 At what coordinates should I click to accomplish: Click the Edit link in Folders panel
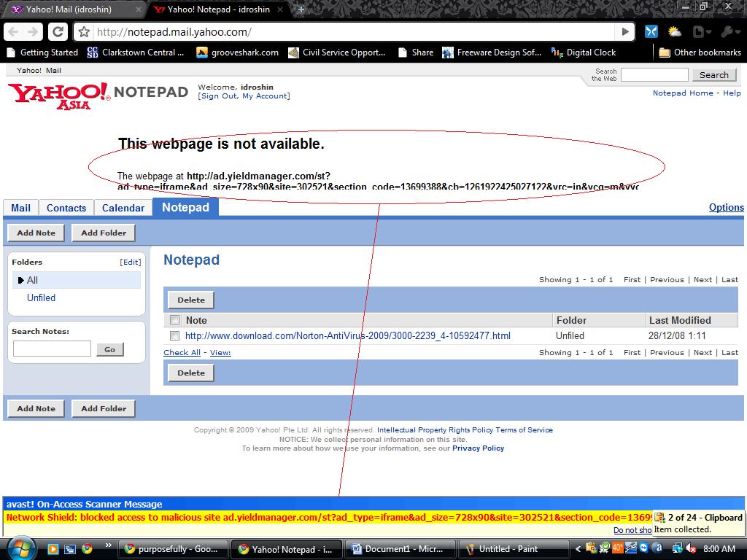[x=130, y=262]
